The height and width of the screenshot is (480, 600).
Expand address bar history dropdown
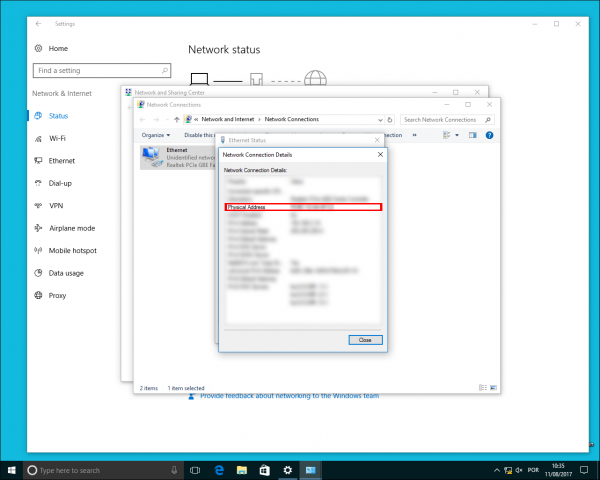click(380, 120)
